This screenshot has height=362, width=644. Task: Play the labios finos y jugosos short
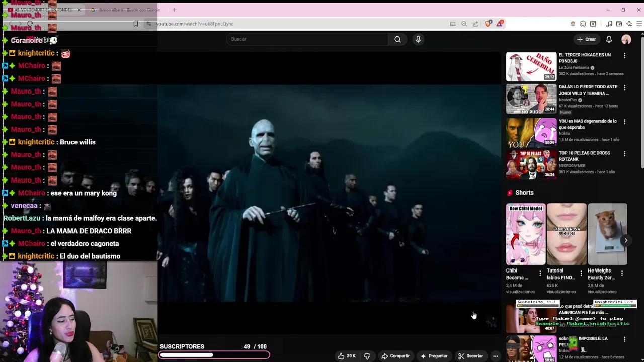(x=567, y=234)
